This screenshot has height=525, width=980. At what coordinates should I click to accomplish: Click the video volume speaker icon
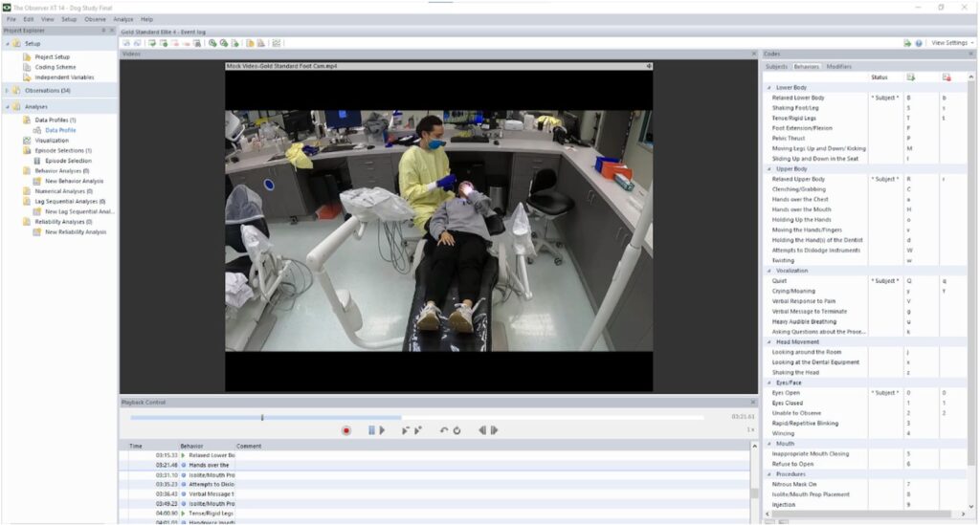(x=648, y=66)
